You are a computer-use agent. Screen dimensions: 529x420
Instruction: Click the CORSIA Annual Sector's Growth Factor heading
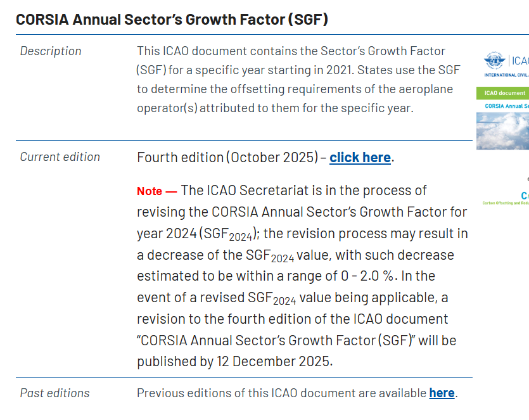172,19
